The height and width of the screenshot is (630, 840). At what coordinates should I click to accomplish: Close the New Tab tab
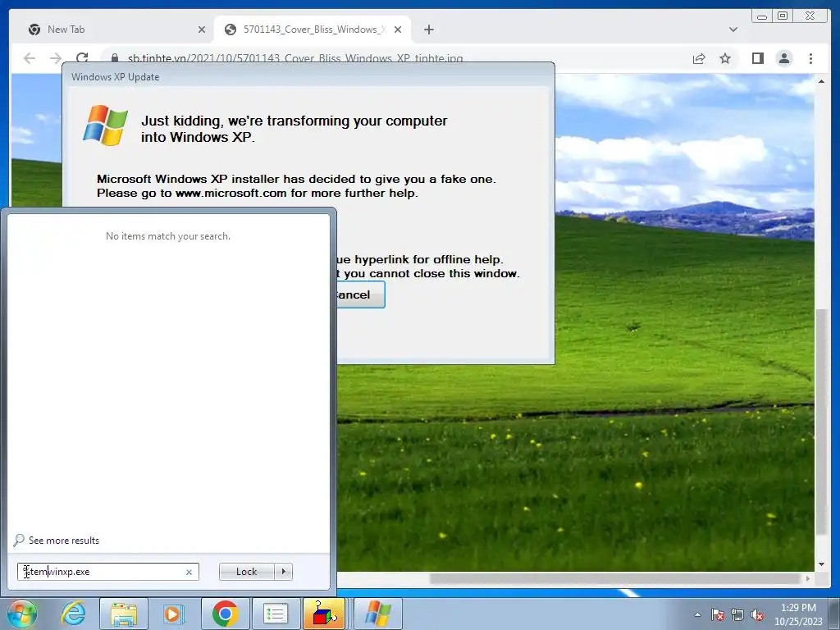pos(202,30)
